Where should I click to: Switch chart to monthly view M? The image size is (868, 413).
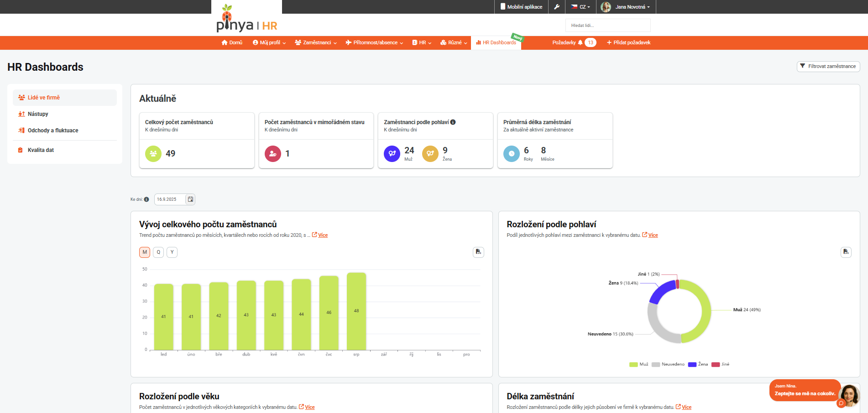coord(145,252)
